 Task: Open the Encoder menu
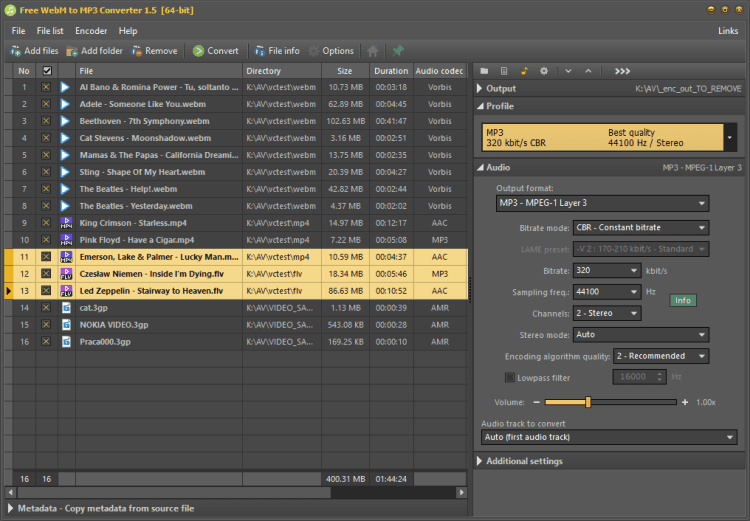tap(91, 31)
